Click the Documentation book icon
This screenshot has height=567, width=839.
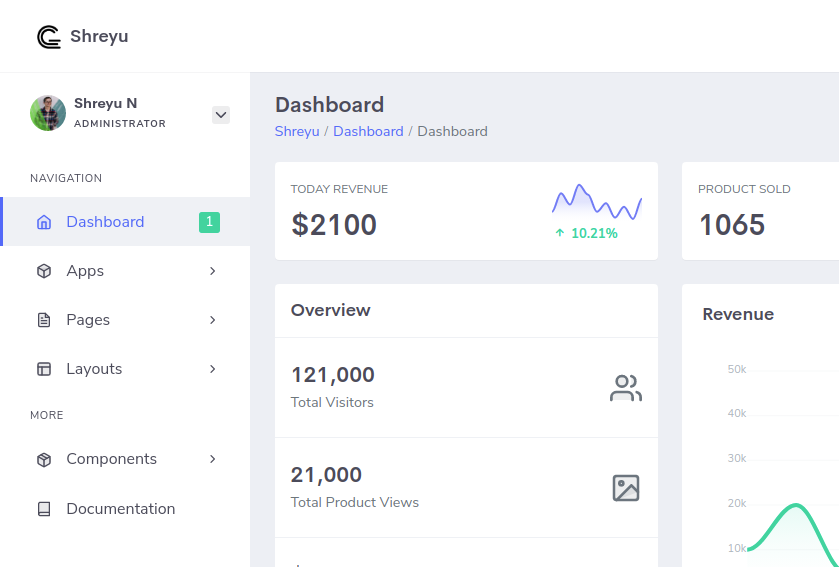(44, 509)
